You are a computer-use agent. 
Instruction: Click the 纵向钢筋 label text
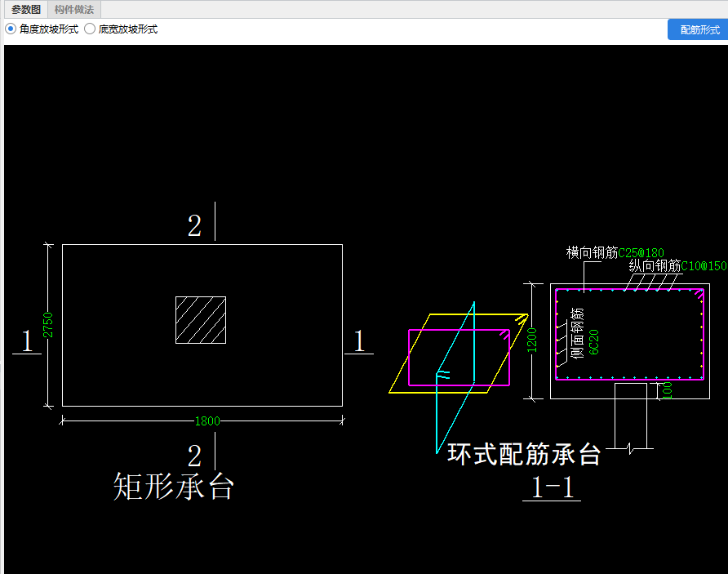point(655,265)
